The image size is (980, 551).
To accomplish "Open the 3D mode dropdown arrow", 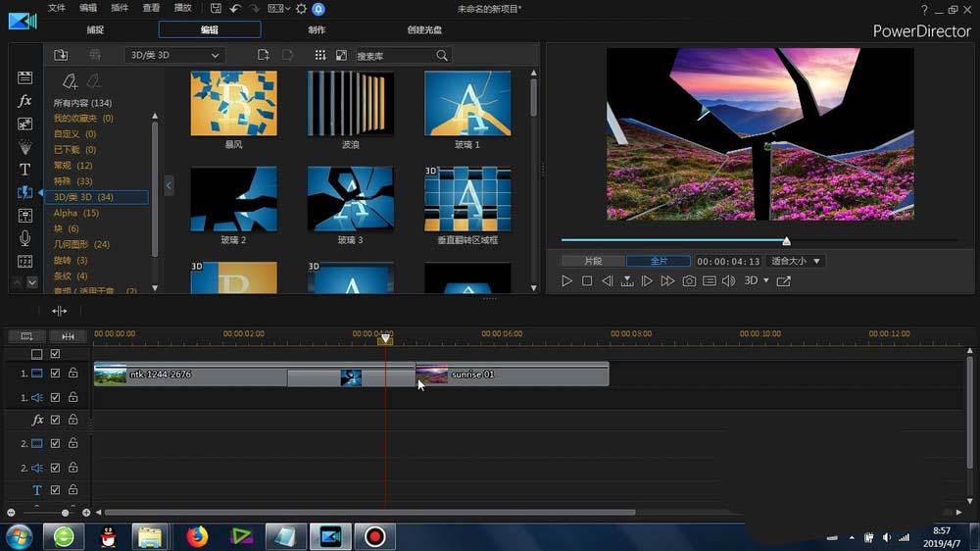I will [x=766, y=280].
